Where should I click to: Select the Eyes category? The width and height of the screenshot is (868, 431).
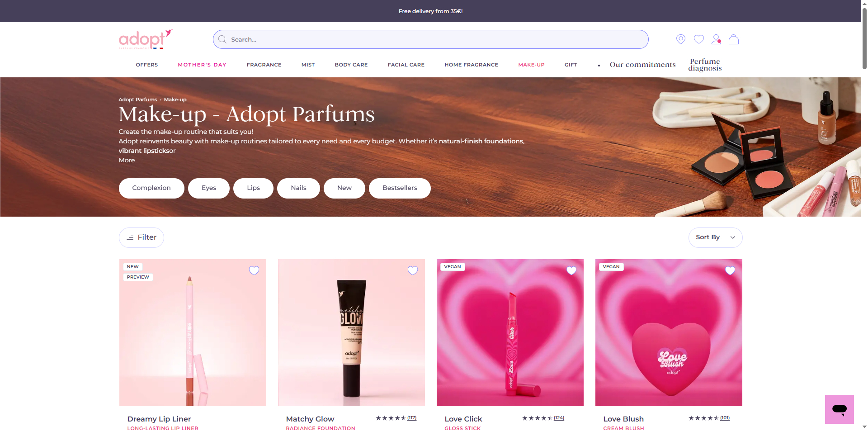pyautogui.click(x=209, y=188)
